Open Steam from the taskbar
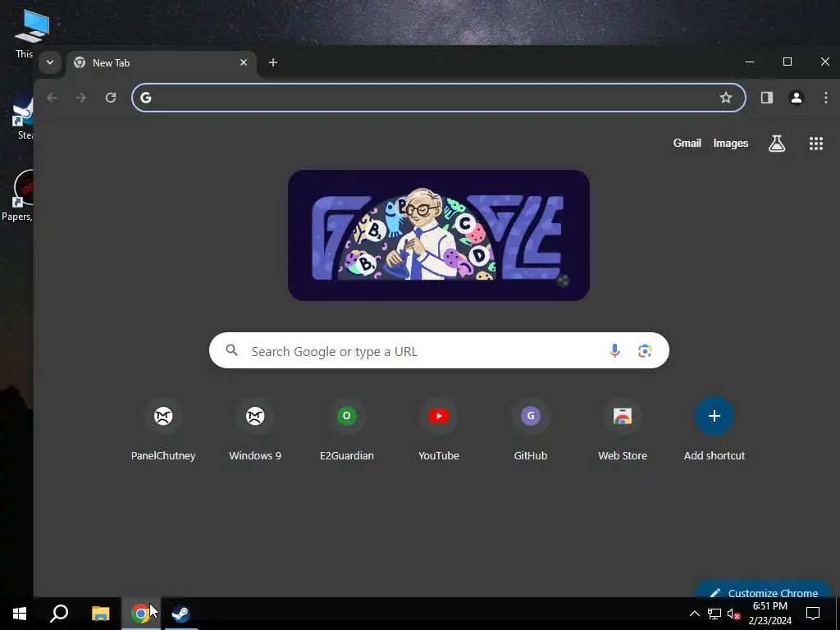 pyautogui.click(x=181, y=614)
